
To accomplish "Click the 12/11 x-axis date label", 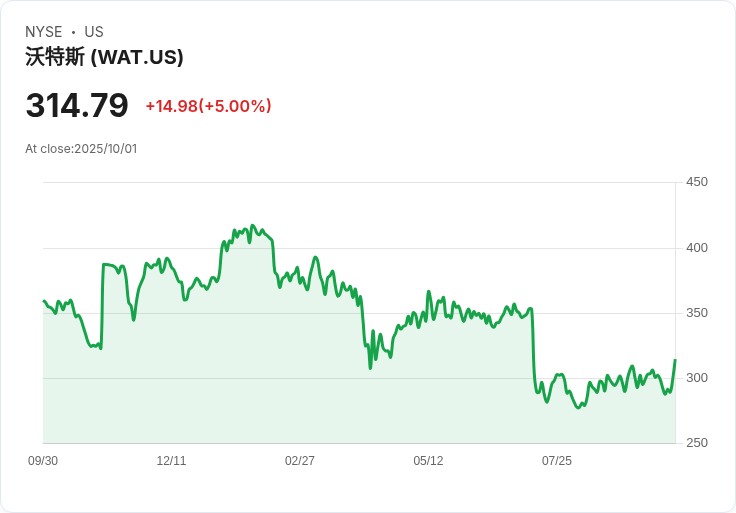I will click(x=171, y=461).
